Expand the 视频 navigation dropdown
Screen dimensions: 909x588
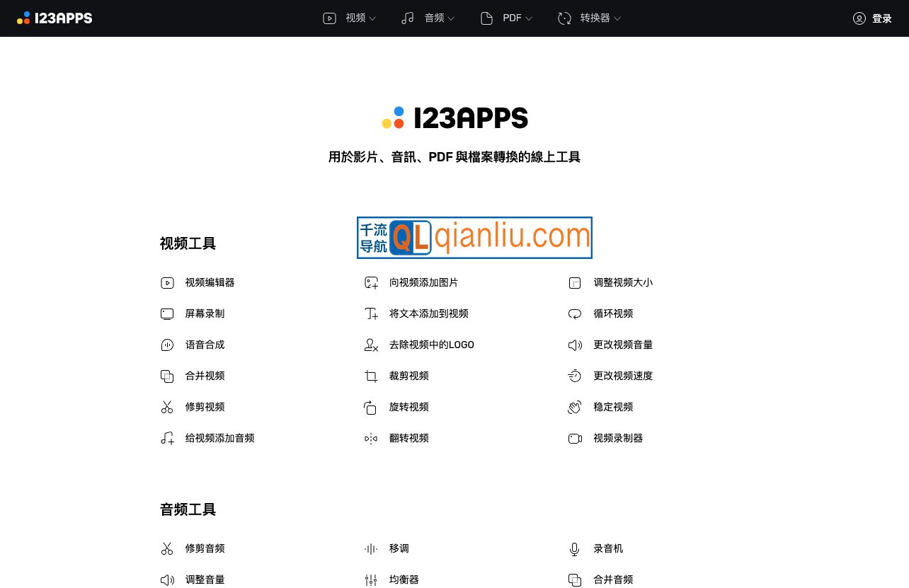349,18
